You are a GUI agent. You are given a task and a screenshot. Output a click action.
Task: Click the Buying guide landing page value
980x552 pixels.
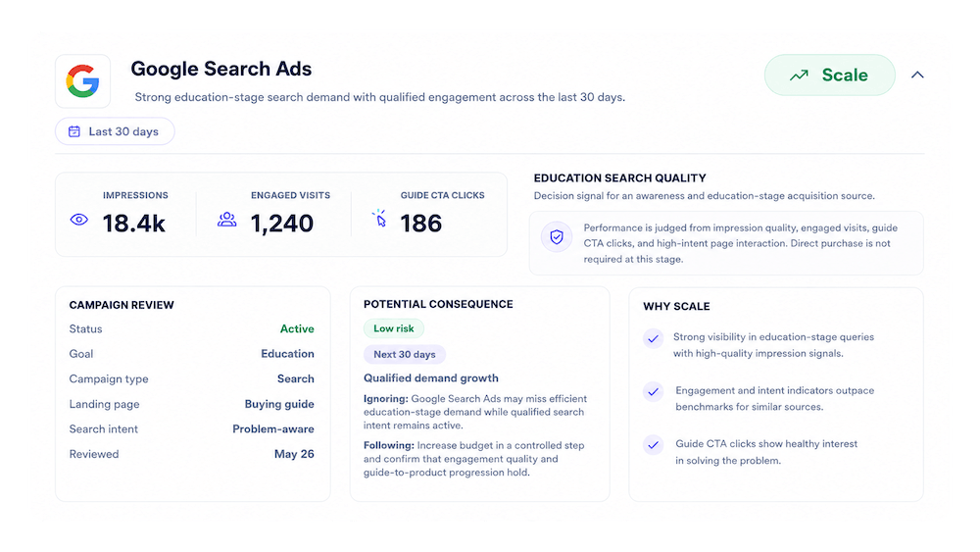point(279,405)
